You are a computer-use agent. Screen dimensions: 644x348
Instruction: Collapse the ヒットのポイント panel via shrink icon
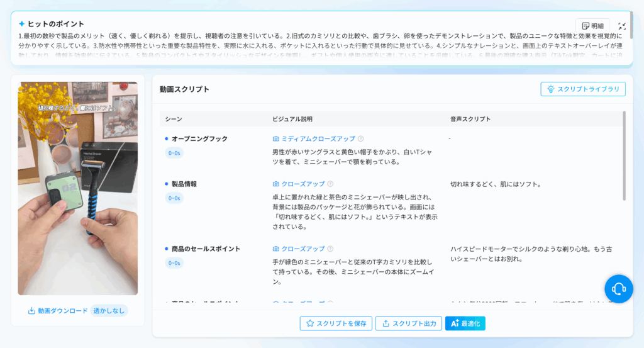pos(622,26)
